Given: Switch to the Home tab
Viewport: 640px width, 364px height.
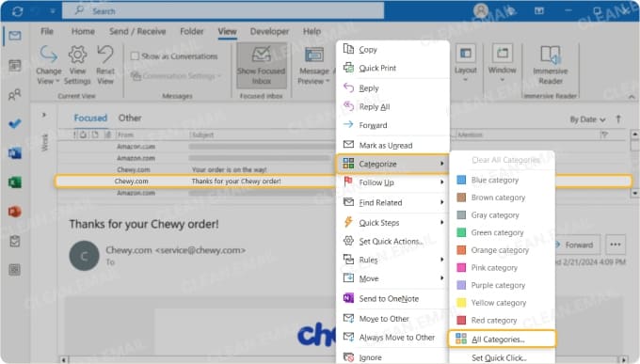Looking at the screenshot, I should (x=83, y=31).
